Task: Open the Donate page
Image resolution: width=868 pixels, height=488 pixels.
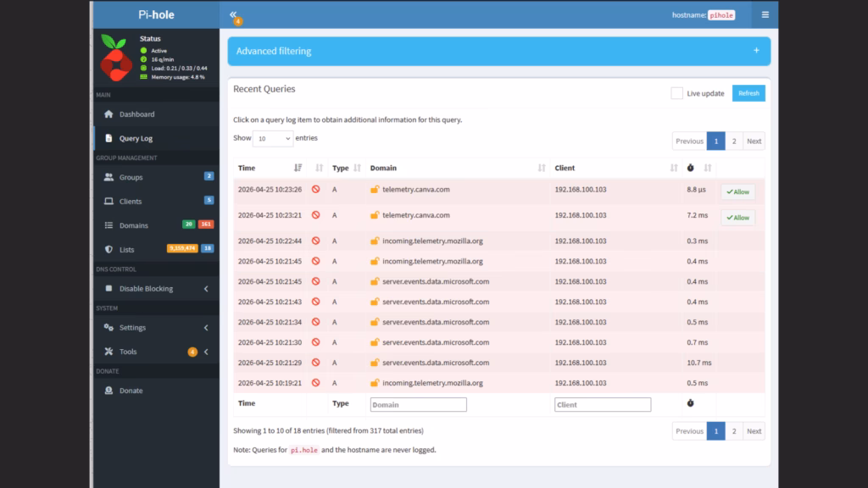Action: point(131,391)
